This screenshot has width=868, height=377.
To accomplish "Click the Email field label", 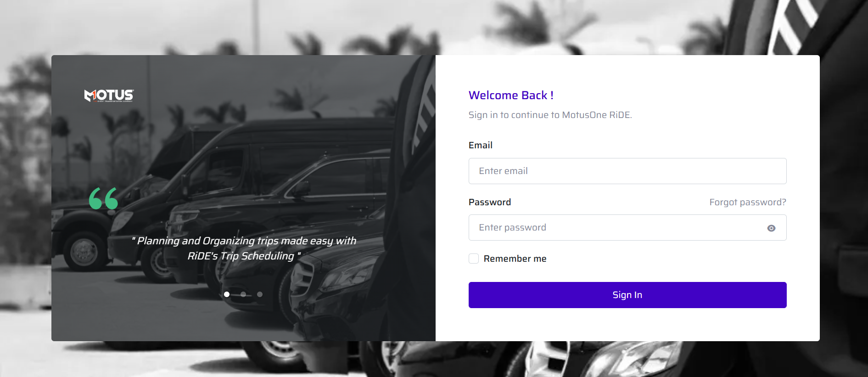I will [480, 145].
